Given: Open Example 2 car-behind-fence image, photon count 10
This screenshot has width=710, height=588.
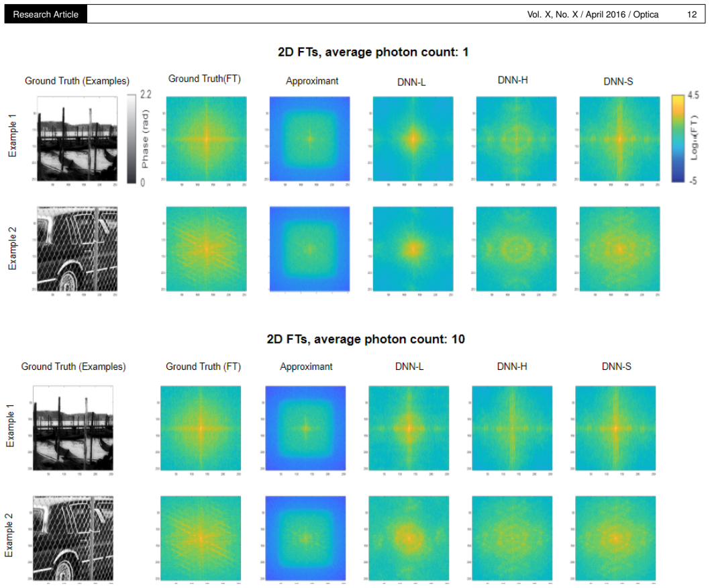Looking at the screenshot, I should point(73,538).
